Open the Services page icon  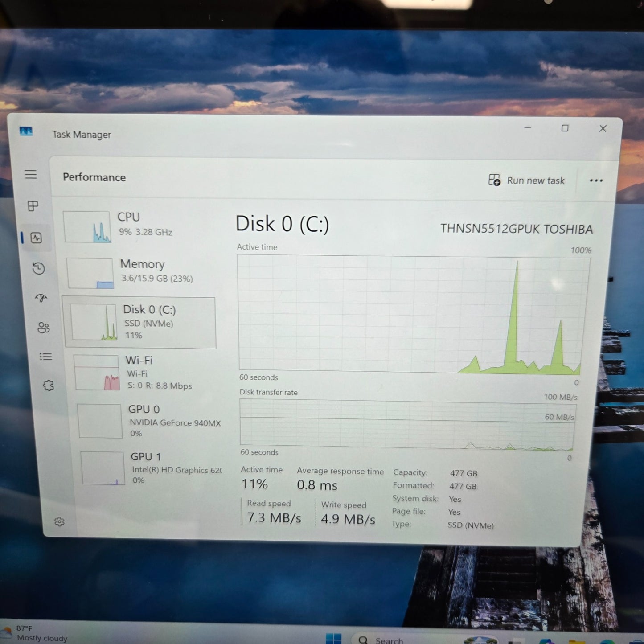tap(48, 385)
